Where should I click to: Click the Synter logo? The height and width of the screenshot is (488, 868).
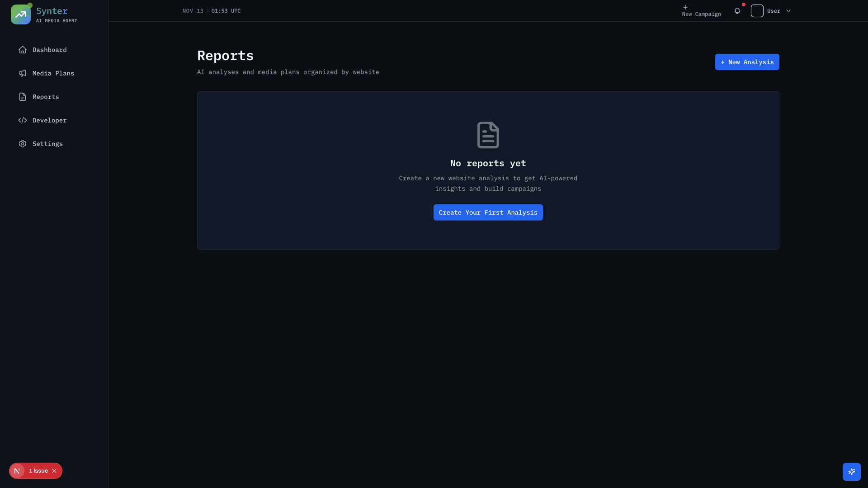[21, 14]
